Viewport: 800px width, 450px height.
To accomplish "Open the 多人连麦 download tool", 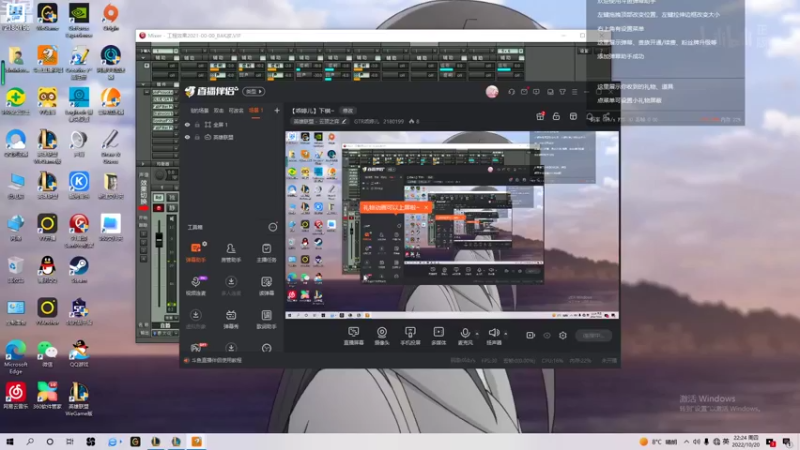I will (x=231, y=286).
